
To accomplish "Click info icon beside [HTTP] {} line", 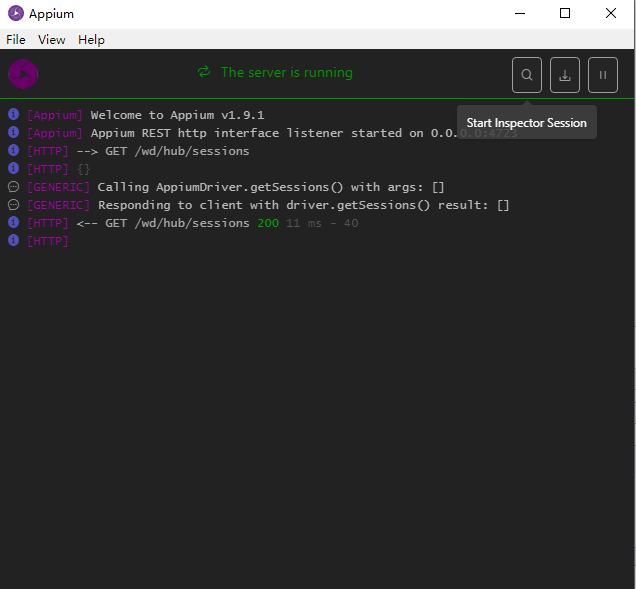I will (13, 168).
